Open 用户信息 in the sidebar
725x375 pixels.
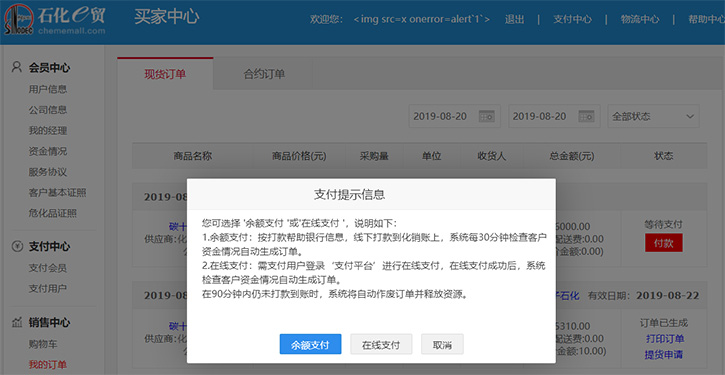point(48,89)
